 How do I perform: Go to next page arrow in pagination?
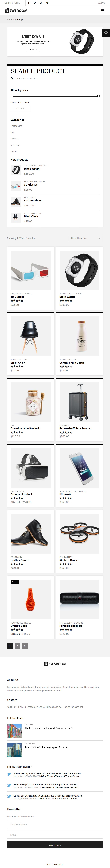click(x=25, y=646)
